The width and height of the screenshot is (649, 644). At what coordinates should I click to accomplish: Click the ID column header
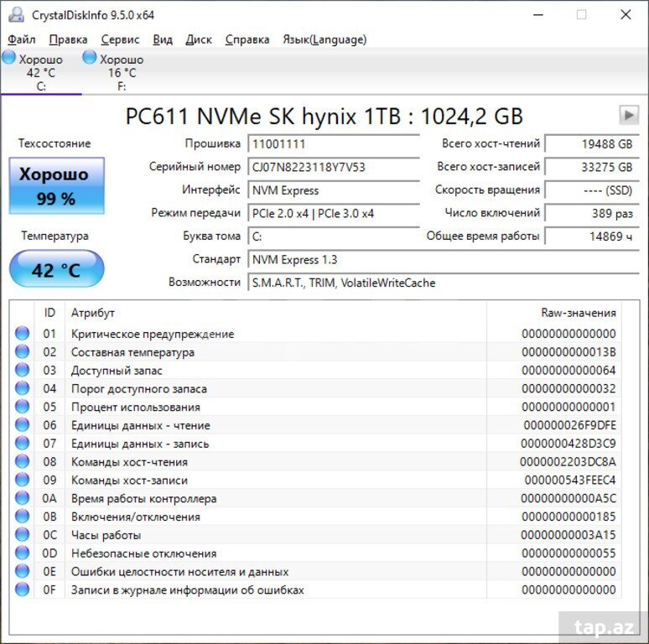point(49,313)
